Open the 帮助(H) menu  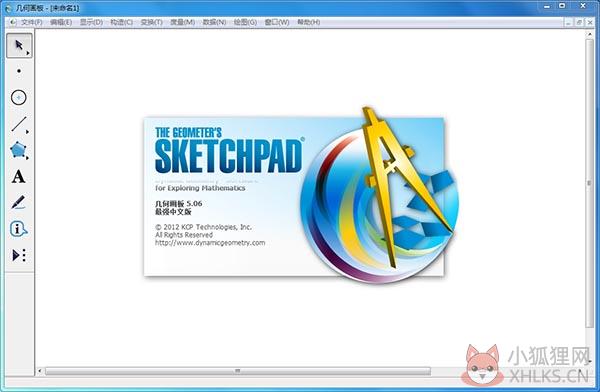point(308,22)
